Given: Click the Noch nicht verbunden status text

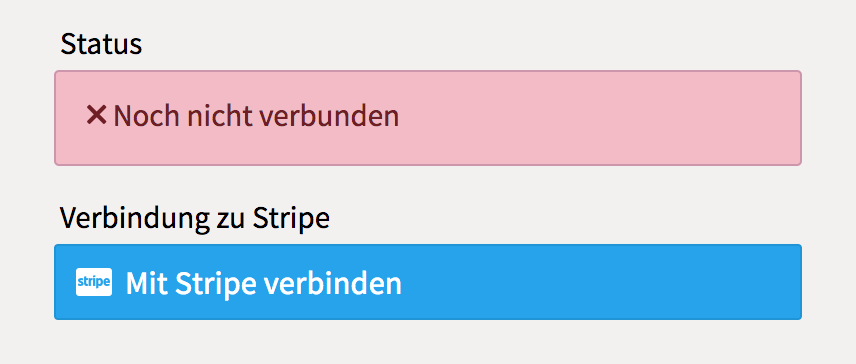Looking at the screenshot, I should click(x=256, y=116).
